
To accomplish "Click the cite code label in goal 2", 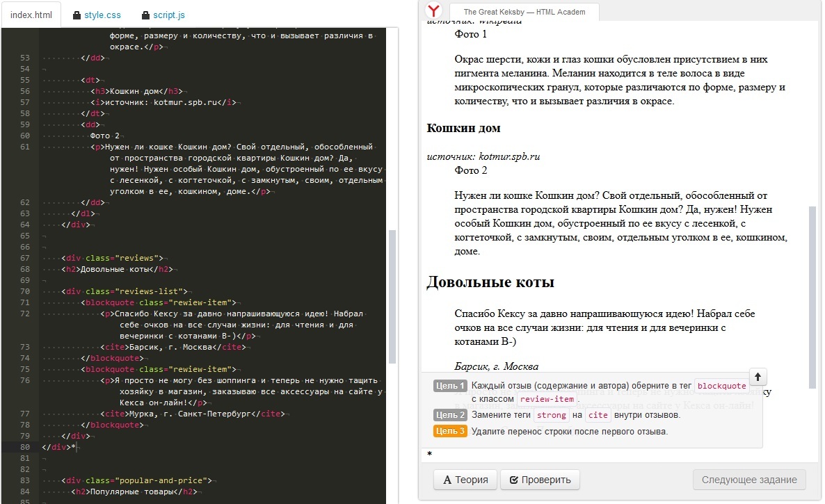I will click(598, 415).
